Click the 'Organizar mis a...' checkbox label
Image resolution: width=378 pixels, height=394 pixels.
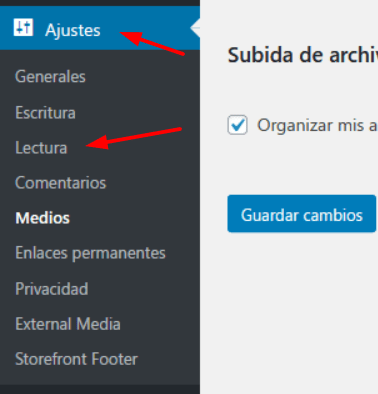coord(317,126)
